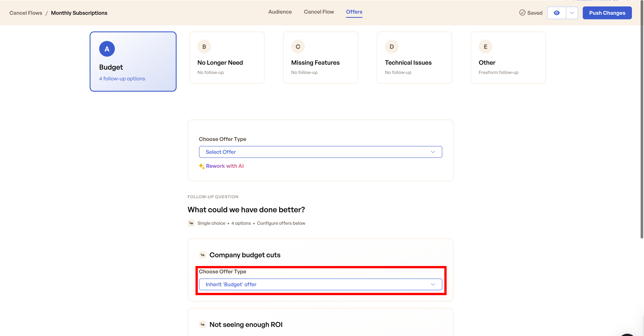Select the blue "A" Budget badge icon
The height and width of the screenshot is (336, 644).
pos(107,49)
